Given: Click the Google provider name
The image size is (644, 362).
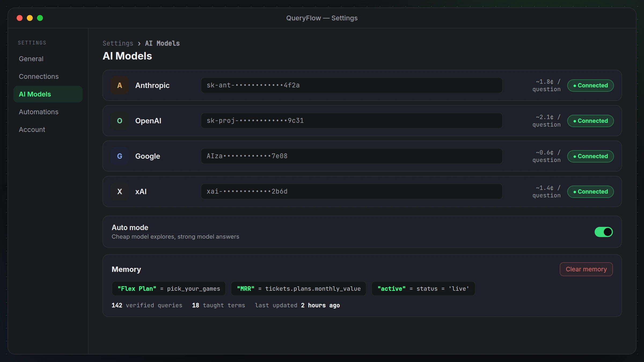Looking at the screenshot, I should [148, 156].
